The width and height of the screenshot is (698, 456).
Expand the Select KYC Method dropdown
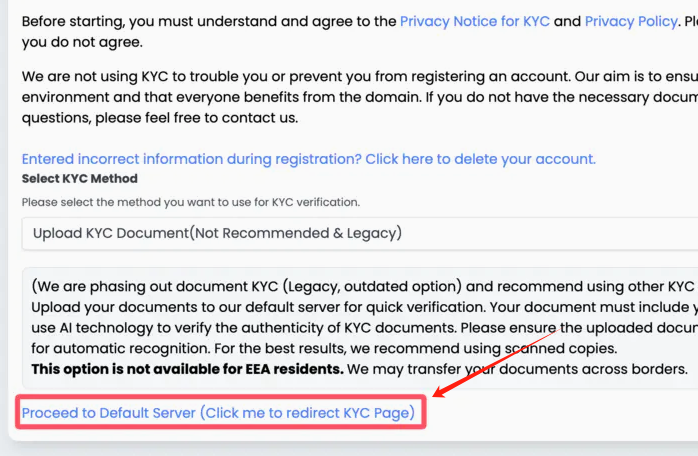[x=360, y=233]
